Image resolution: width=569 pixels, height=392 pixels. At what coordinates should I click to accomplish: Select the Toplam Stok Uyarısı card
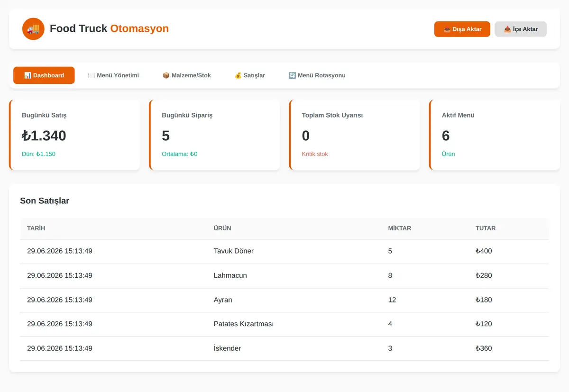[354, 135]
